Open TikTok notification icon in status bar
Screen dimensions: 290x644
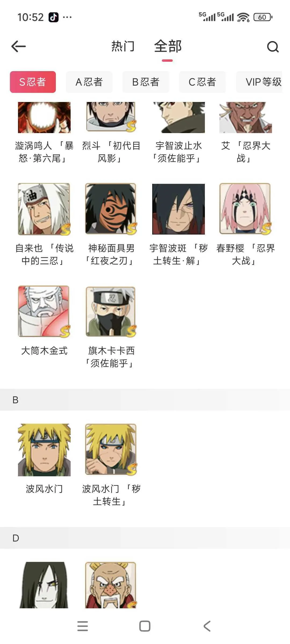[53, 17]
